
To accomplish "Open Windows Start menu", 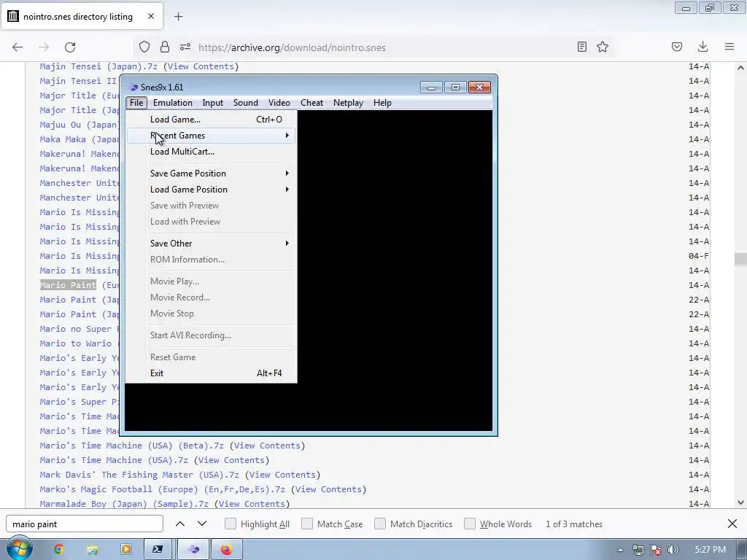I will 19,548.
